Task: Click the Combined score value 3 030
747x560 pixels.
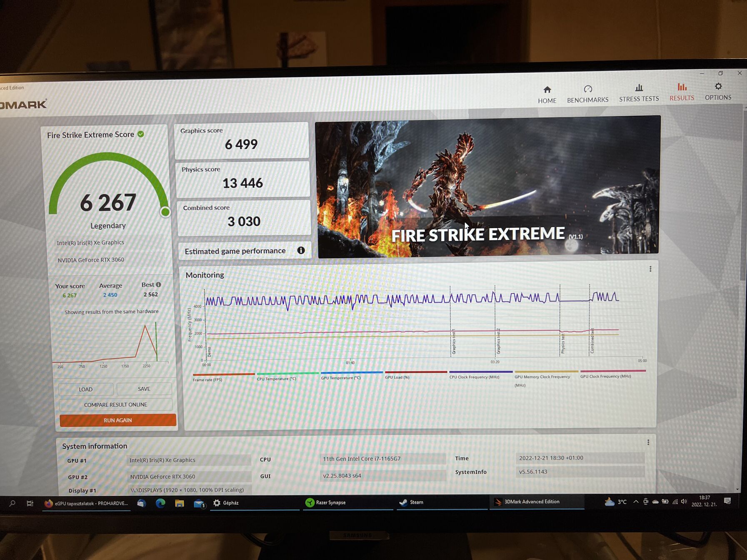Action: pos(244,221)
